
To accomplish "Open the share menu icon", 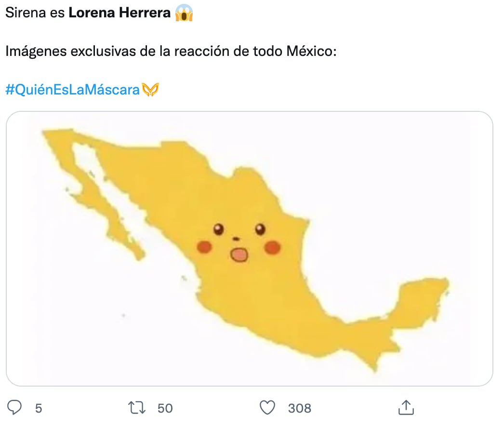I will click(x=405, y=408).
